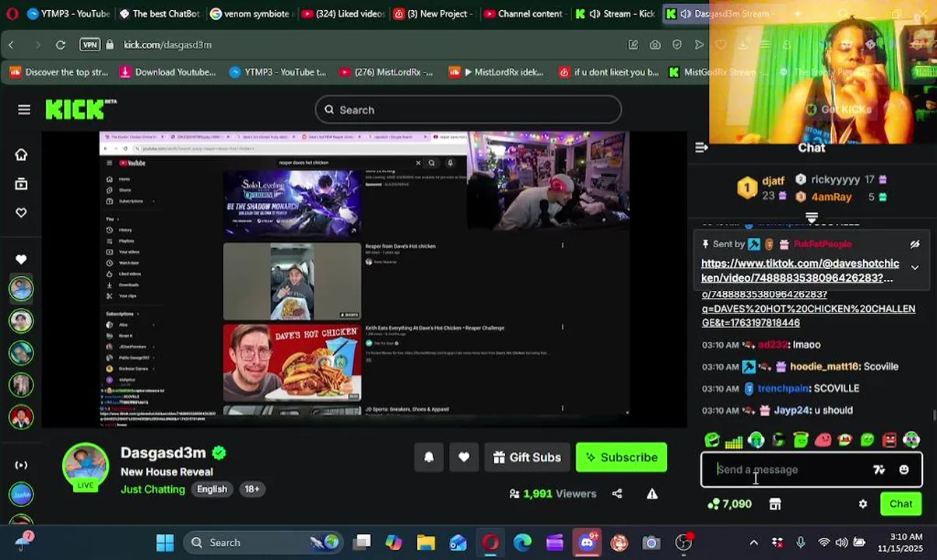Hide the pinned message with eye icon

click(914, 244)
